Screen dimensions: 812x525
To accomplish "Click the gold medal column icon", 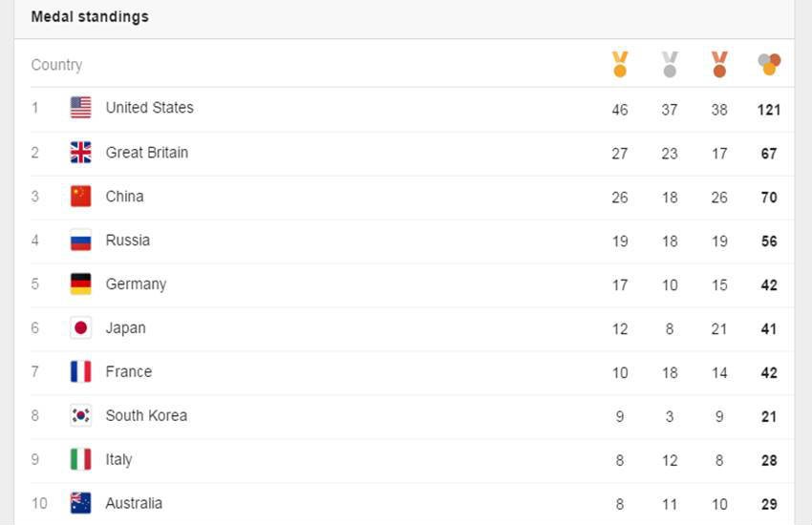I will tap(620, 64).
